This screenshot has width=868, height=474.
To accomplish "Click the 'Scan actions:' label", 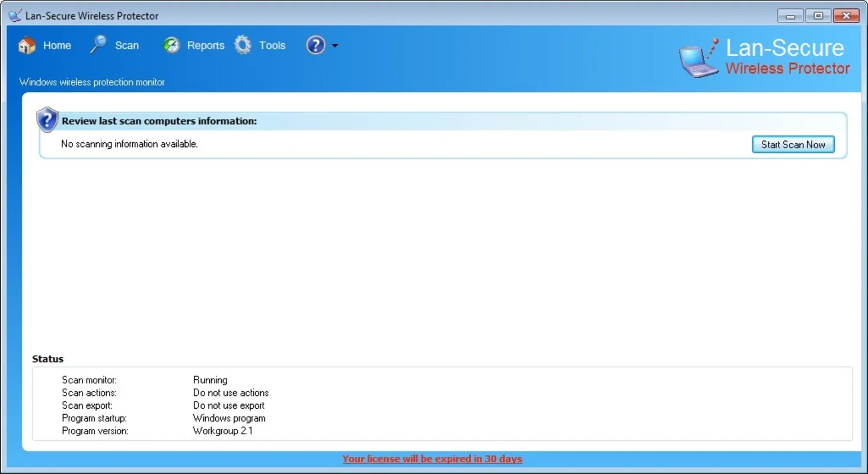I will 90,393.
